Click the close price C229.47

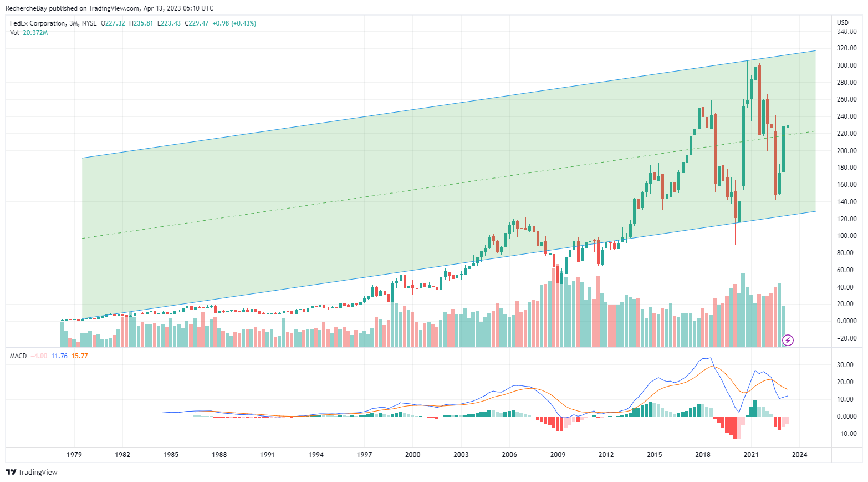(x=197, y=23)
